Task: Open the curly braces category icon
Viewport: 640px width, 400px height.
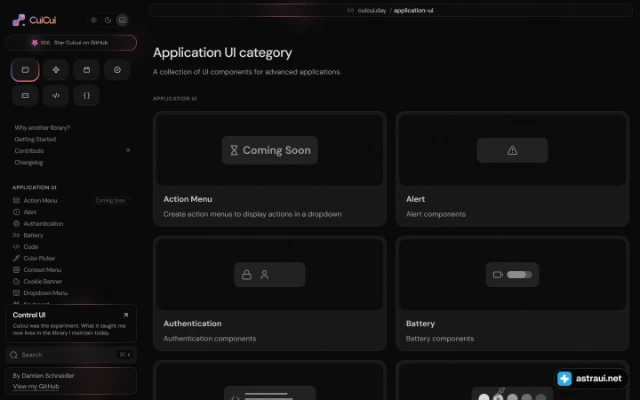Action: [x=87, y=96]
